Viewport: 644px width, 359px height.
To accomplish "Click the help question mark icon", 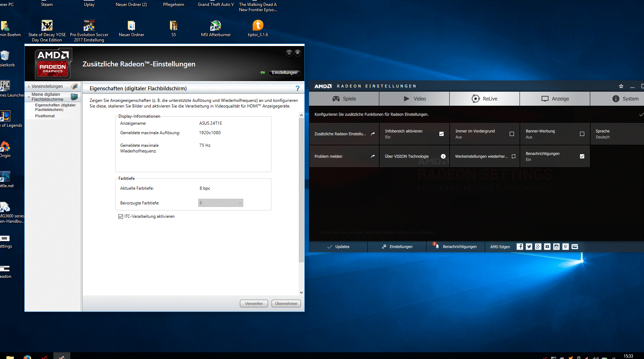I will pos(297,89).
